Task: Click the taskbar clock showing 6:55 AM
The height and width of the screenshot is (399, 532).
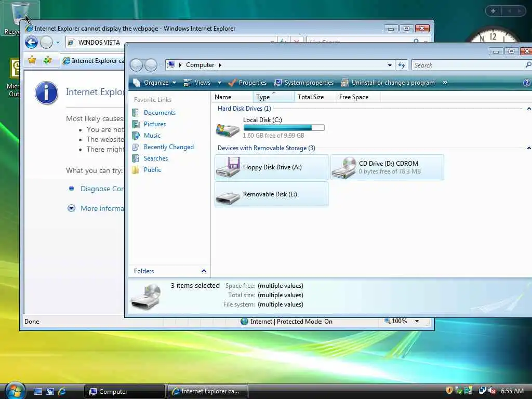Action: [512, 391]
